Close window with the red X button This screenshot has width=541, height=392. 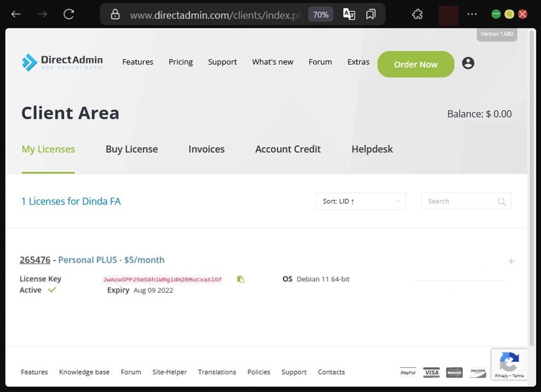click(523, 14)
